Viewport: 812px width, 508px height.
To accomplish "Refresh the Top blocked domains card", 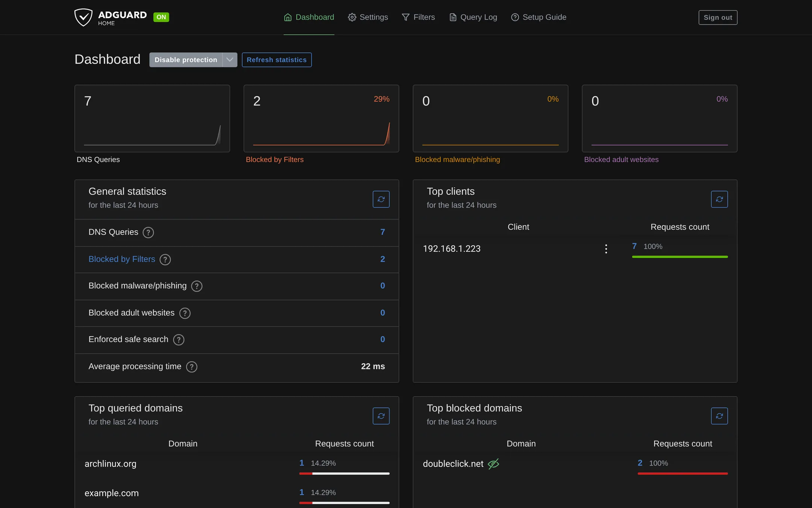I will pos(719,416).
